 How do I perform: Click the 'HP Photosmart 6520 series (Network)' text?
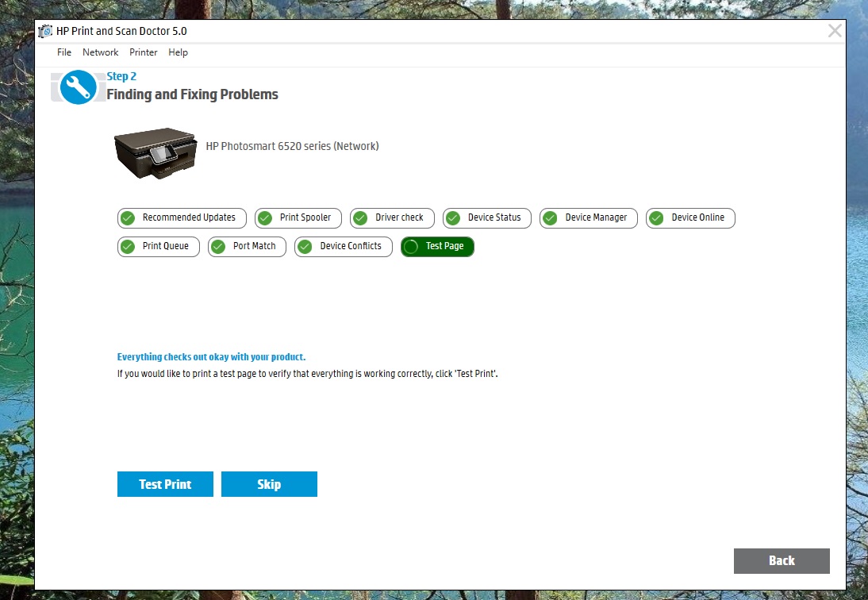292,146
